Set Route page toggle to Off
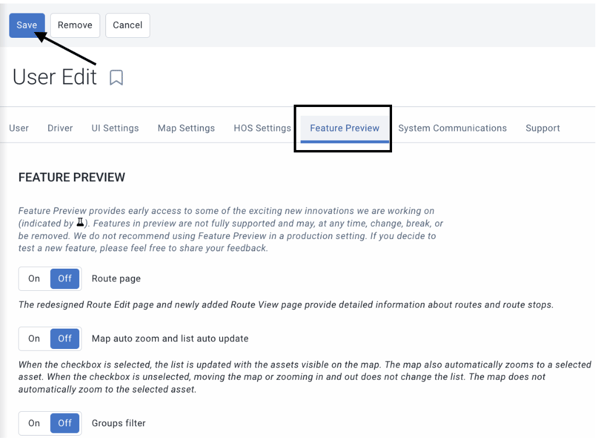Viewport: 600px width, 442px height. click(x=65, y=279)
